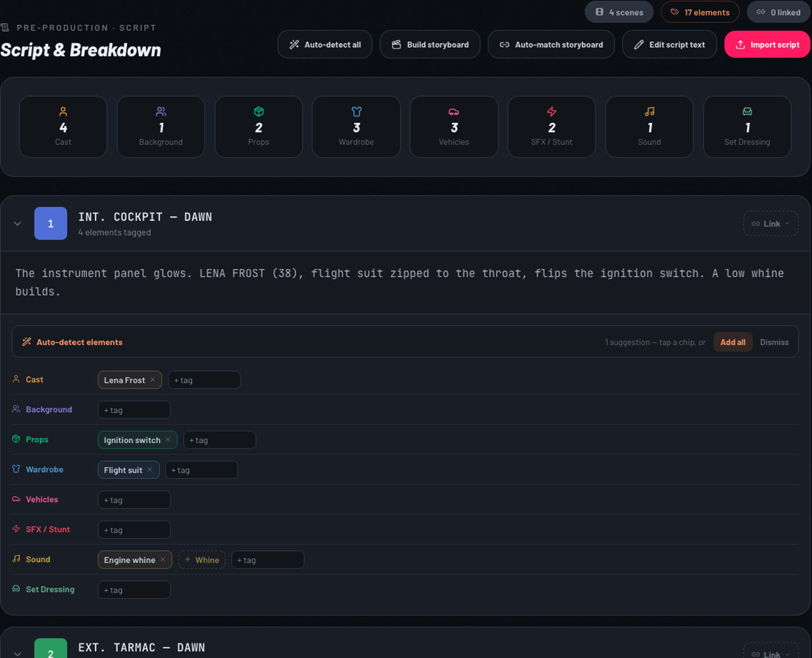
Task: Remove the Flight suit wardrobe tag
Action: [150, 469]
